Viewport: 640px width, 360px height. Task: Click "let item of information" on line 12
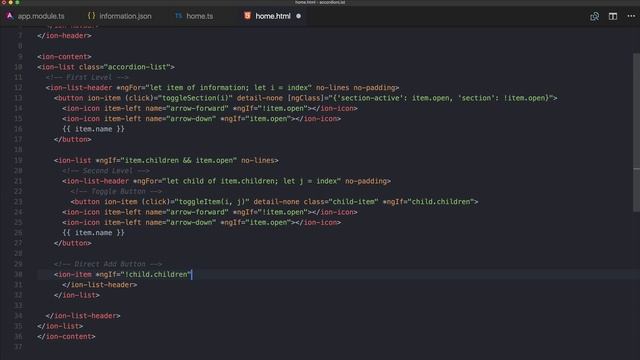[197, 88]
